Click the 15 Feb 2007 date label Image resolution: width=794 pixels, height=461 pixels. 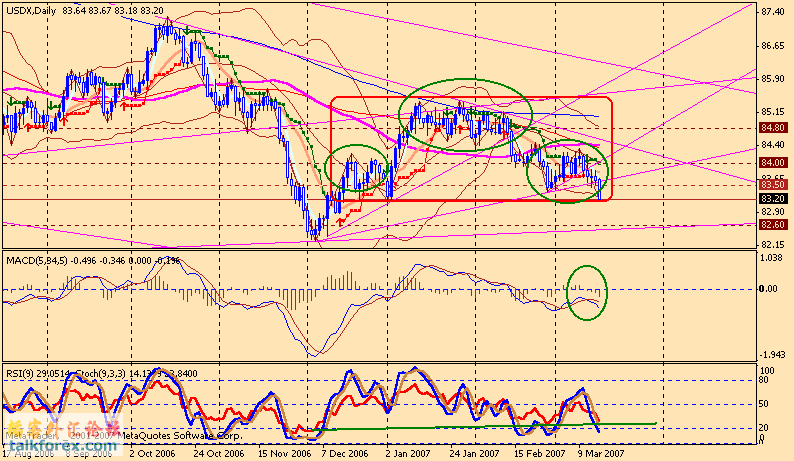[540, 453]
